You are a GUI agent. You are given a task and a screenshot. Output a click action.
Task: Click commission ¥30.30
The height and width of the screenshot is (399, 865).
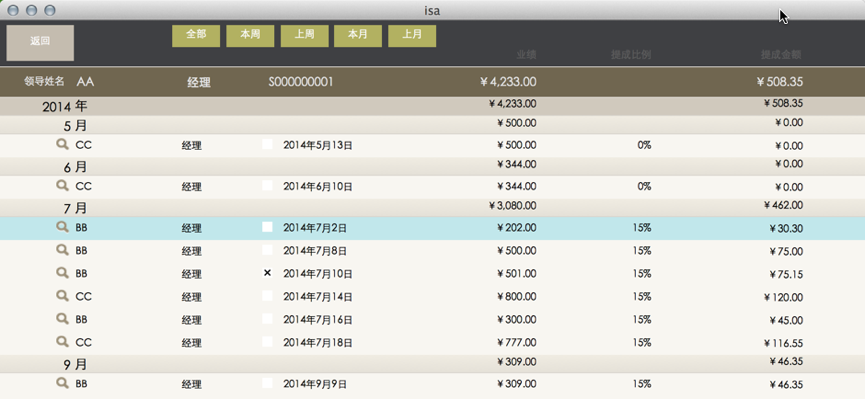point(786,228)
